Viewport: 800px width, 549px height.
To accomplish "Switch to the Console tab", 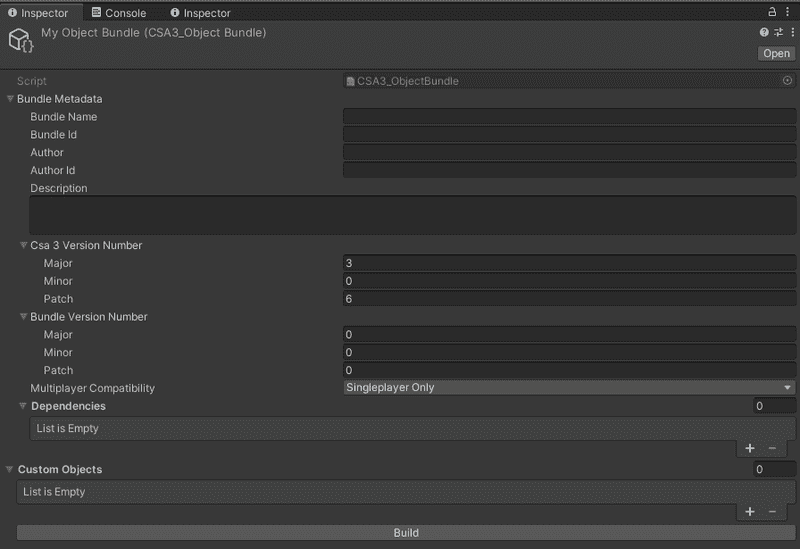I will pos(118,13).
